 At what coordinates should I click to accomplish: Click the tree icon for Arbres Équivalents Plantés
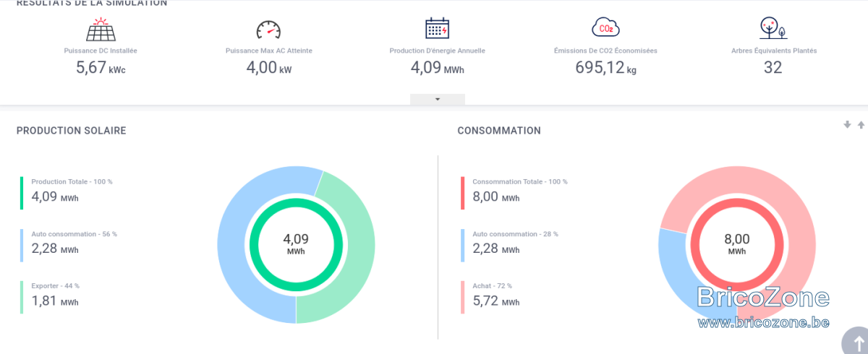tap(773, 28)
